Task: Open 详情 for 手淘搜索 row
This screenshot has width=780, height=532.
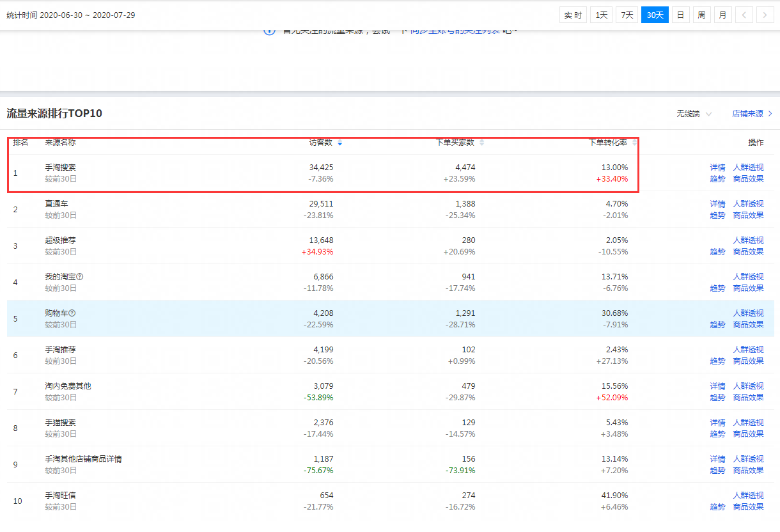Action: 717,168
